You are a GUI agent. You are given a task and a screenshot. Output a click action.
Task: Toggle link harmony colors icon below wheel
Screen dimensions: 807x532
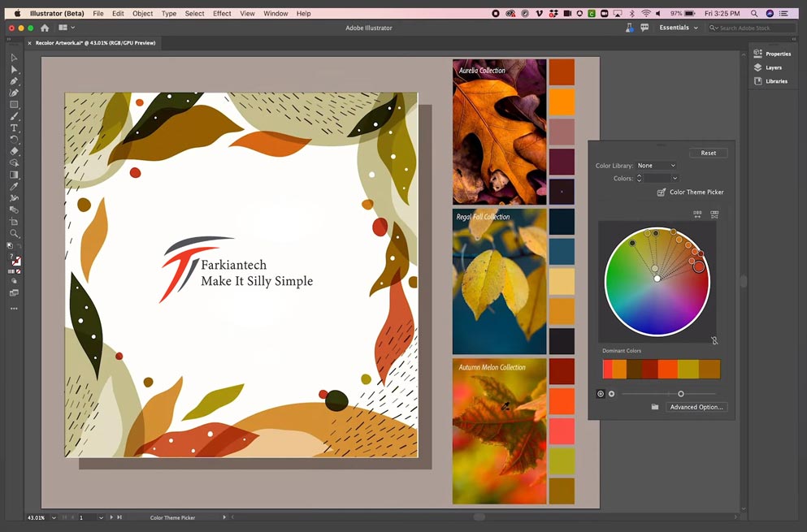coord(714,341)
